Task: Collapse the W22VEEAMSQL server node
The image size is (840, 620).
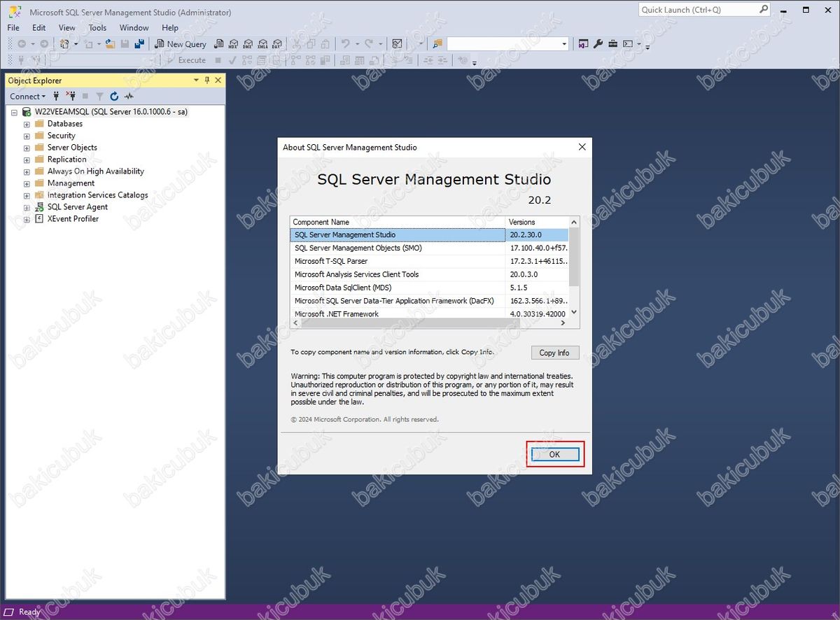Action: click(14, 112)
